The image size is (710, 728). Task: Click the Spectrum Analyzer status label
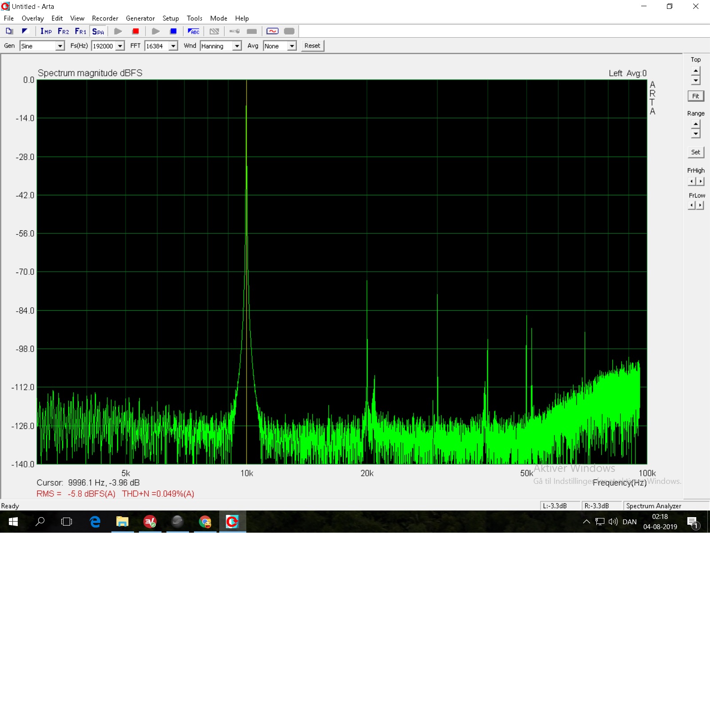click(654, 506)
